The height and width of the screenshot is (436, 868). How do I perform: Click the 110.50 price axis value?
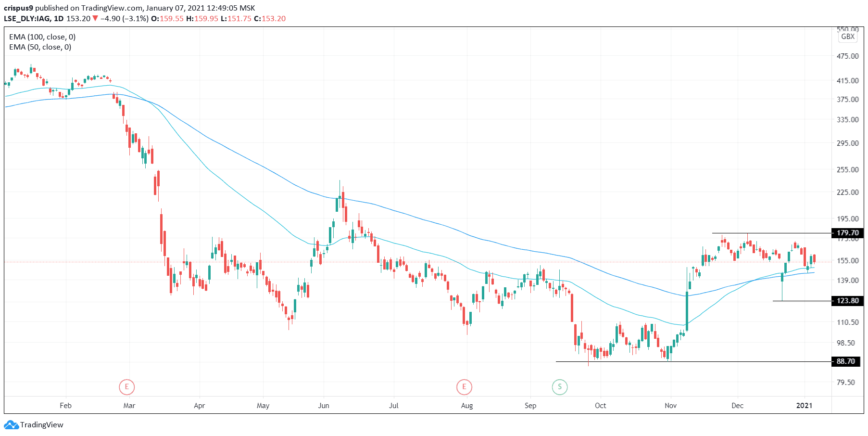(x=847, y=322)
